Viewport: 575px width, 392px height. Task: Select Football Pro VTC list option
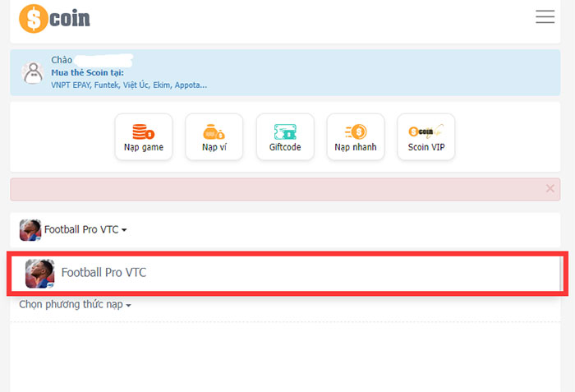click(x=287, y=273)
